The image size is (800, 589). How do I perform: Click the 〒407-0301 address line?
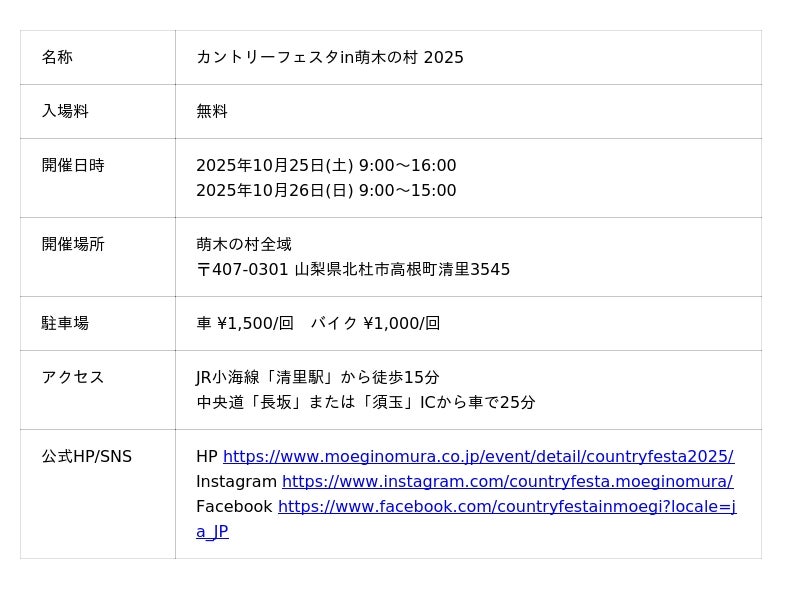click(352, 270)
